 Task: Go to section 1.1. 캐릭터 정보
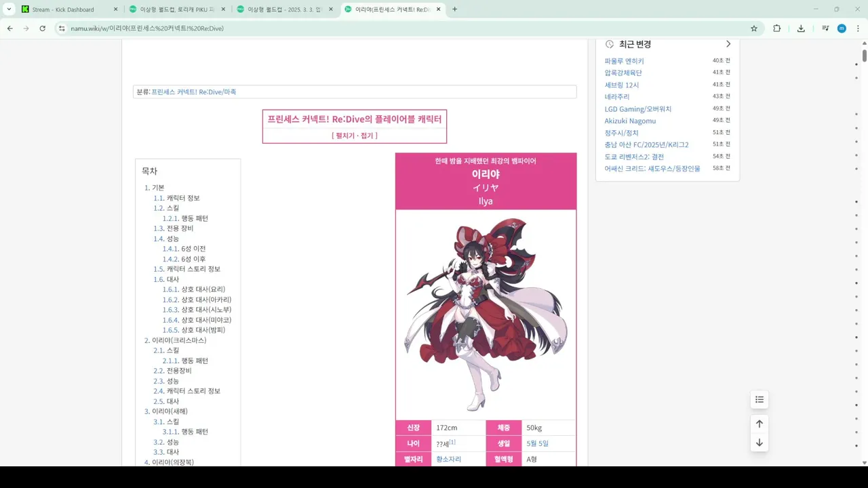pos(176,198)
